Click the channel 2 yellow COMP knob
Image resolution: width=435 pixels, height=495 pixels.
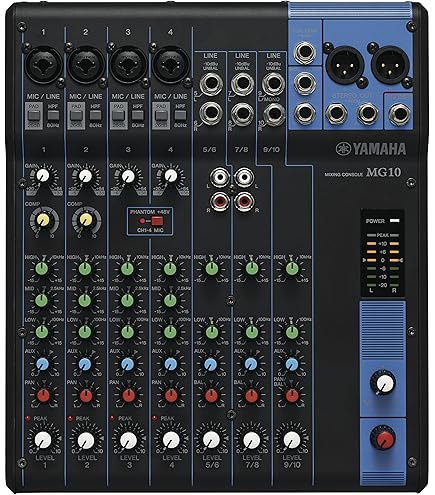(86, 220)
